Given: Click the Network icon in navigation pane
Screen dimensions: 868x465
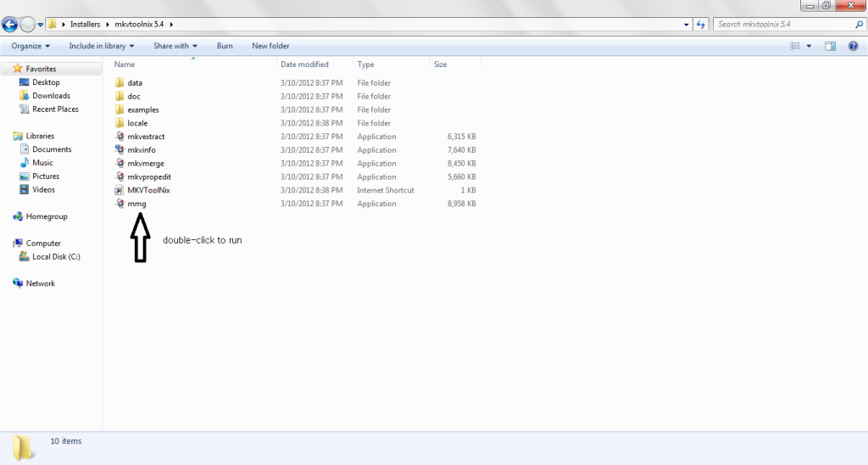Looking at the screenshot, I should (18, 283).
